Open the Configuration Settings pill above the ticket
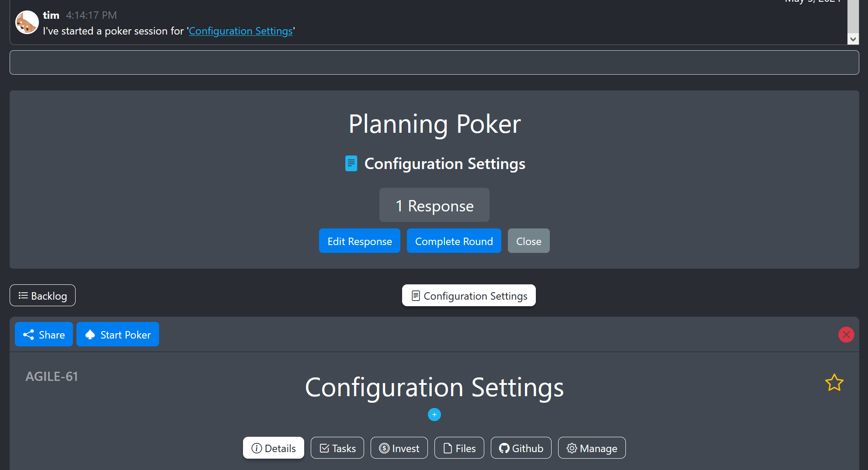The height and width of the screenshot is (470, 868). tap(469, 295)
